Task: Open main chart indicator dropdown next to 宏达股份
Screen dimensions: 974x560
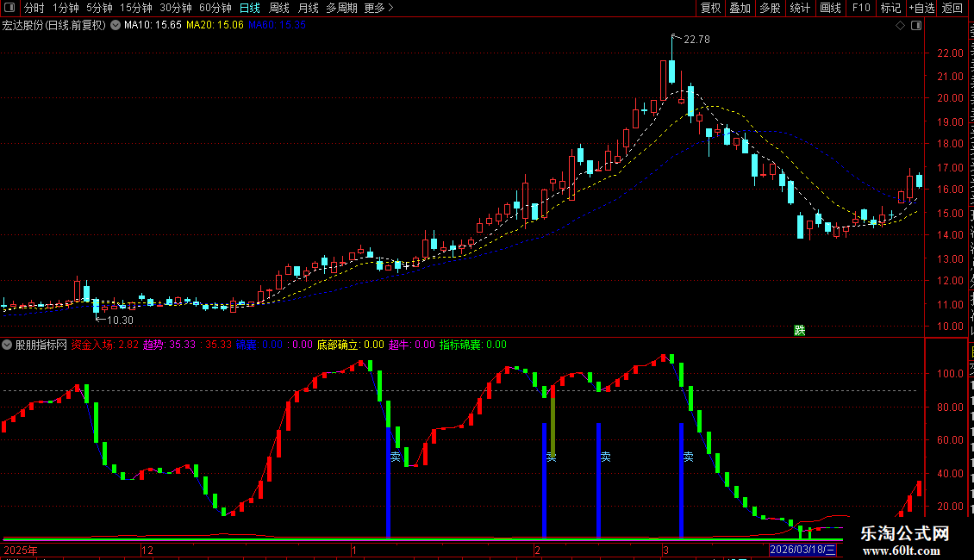Action: (x=116, y=26)
